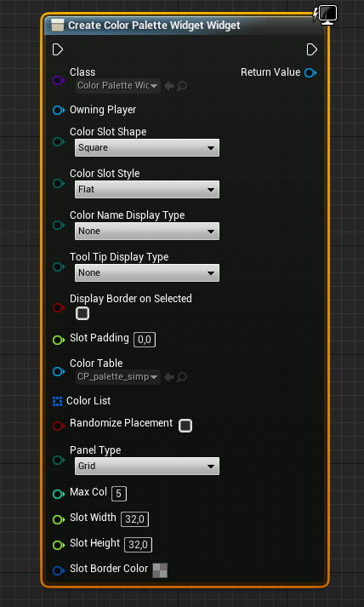Click the input execution pin
Viewport: 364px width, 607px height.
tap(58, 49)
